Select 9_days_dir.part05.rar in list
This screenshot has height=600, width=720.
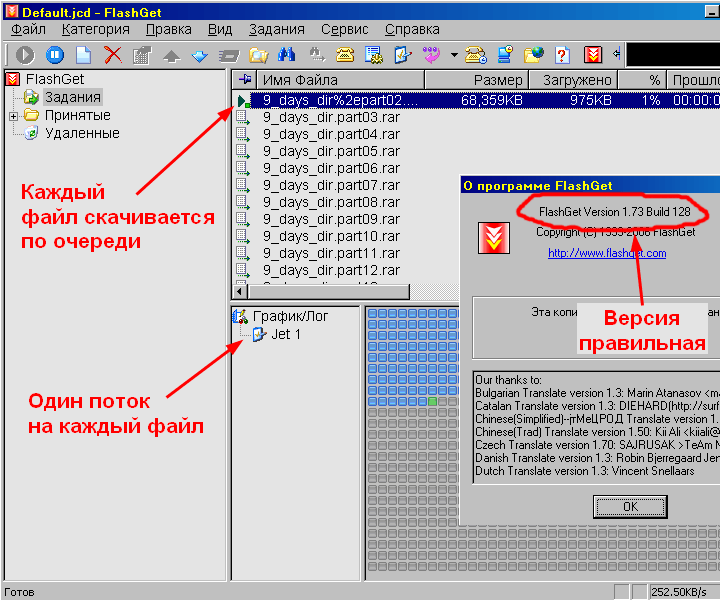pos(331,151)
